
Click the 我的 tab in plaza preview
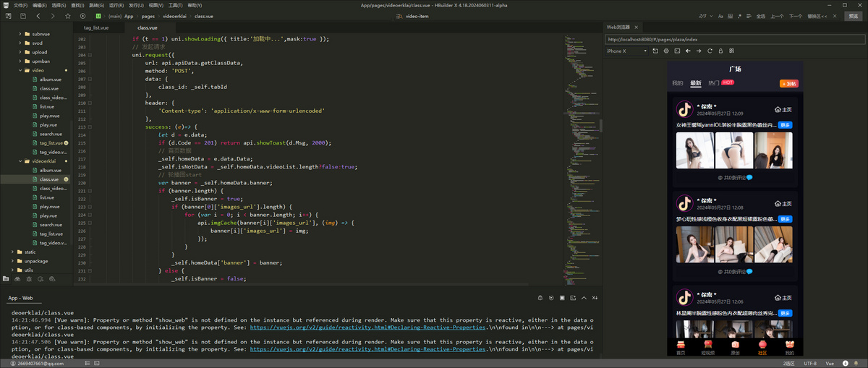click(678, 83)
